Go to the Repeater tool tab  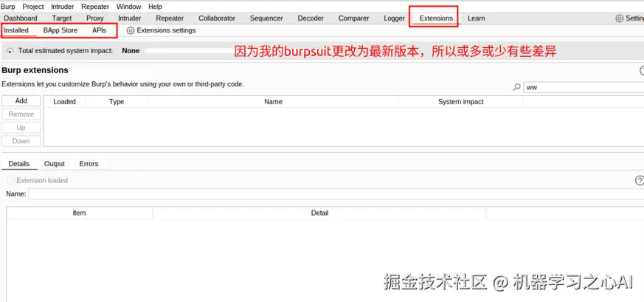point(170,18)
